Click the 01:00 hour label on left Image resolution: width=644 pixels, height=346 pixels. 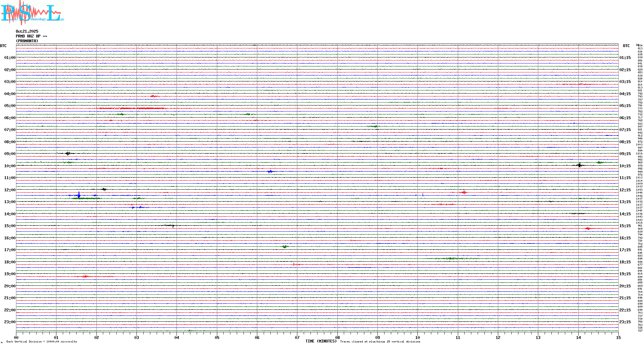(10, 58)
